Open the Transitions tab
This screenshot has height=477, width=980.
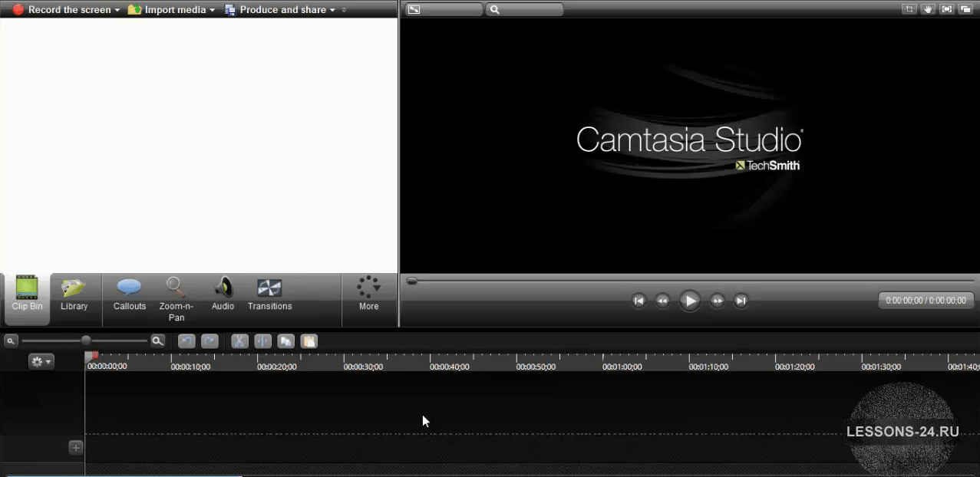click(x=269, y=294)
